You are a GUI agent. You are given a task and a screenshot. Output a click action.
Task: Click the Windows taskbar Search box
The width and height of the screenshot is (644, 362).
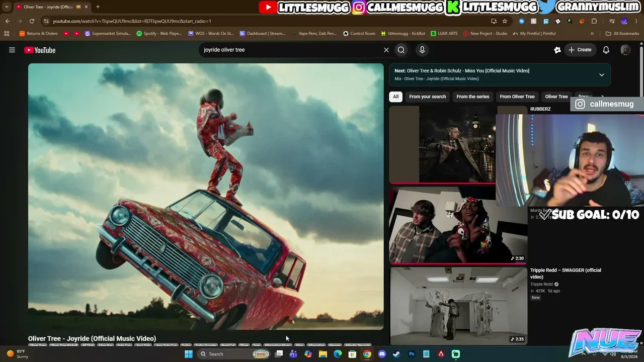pyautogui.click(x=234, y=354)
